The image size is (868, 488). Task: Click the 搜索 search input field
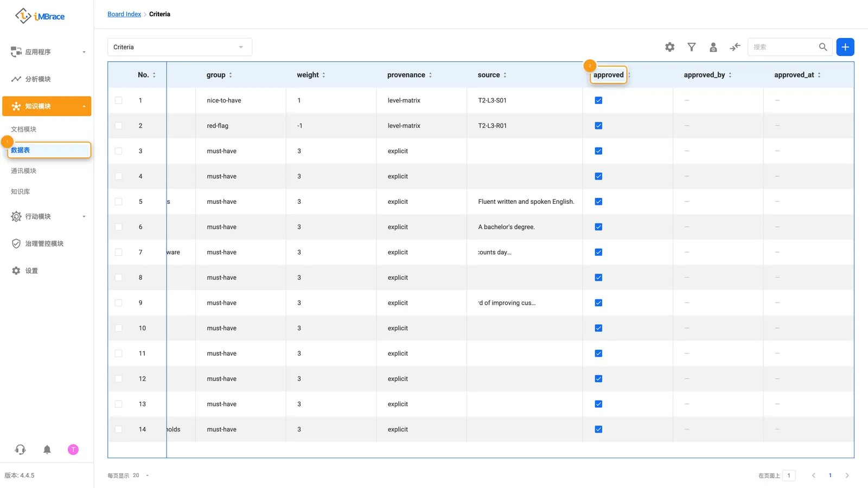782,47
